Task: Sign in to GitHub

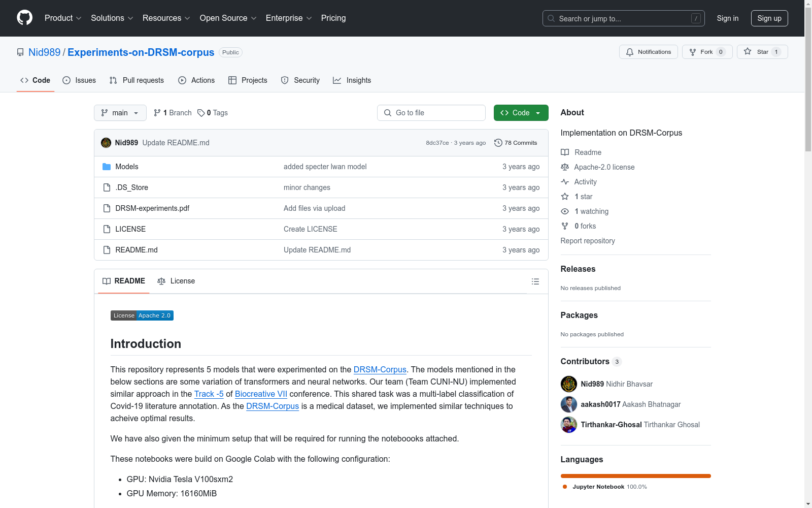Action: 727,18
